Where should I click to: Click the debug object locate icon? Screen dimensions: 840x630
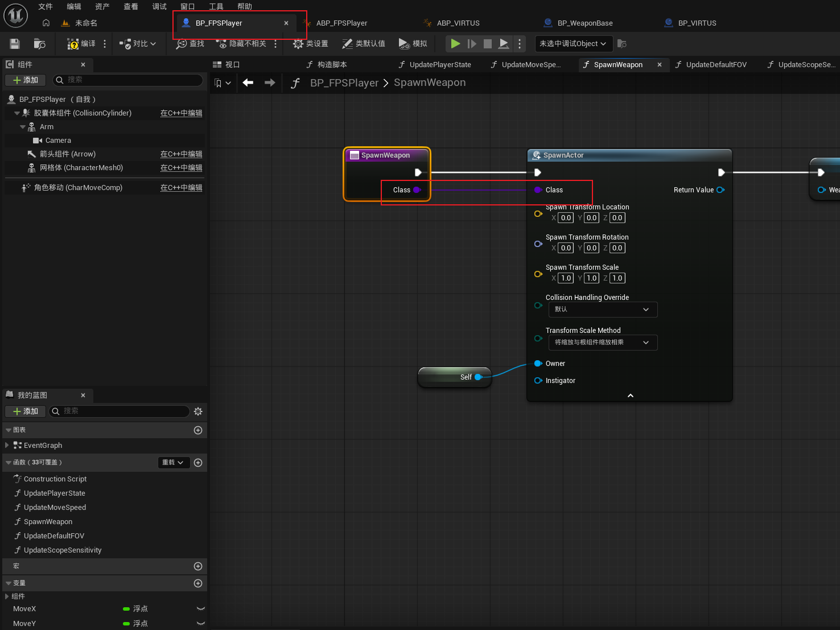[x=622, y=44]
